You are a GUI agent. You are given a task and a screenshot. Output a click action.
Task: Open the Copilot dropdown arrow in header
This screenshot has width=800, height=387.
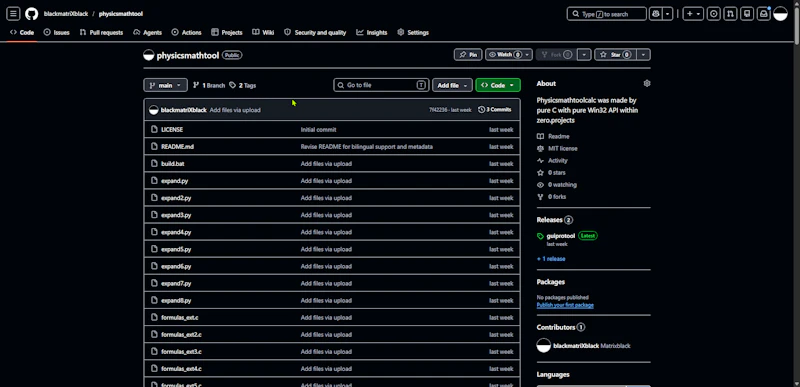668,14
